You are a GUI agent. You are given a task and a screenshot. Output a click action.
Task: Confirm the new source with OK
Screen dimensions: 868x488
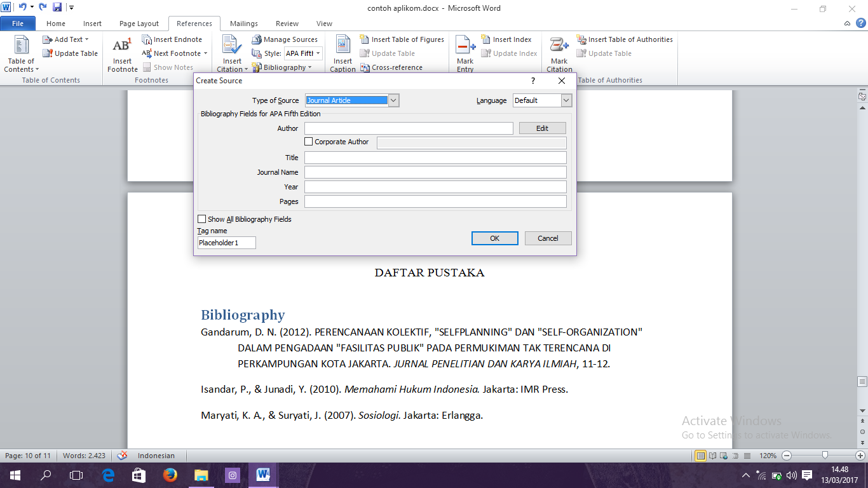[x=494, y=238]
